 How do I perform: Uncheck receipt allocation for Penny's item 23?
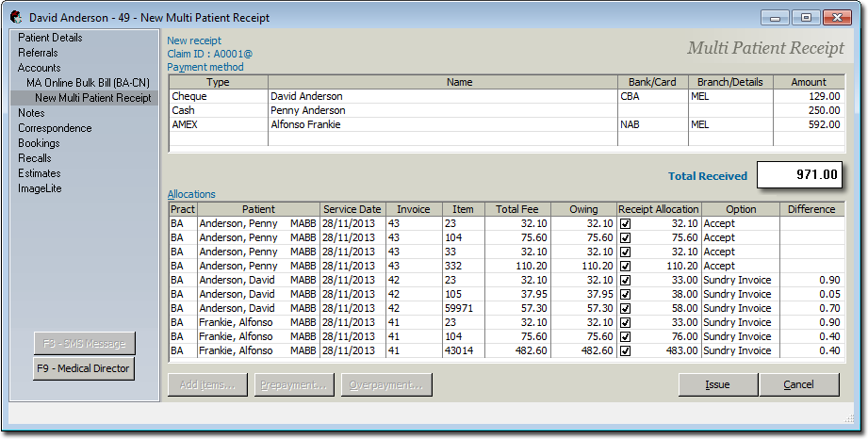(626, 224)
